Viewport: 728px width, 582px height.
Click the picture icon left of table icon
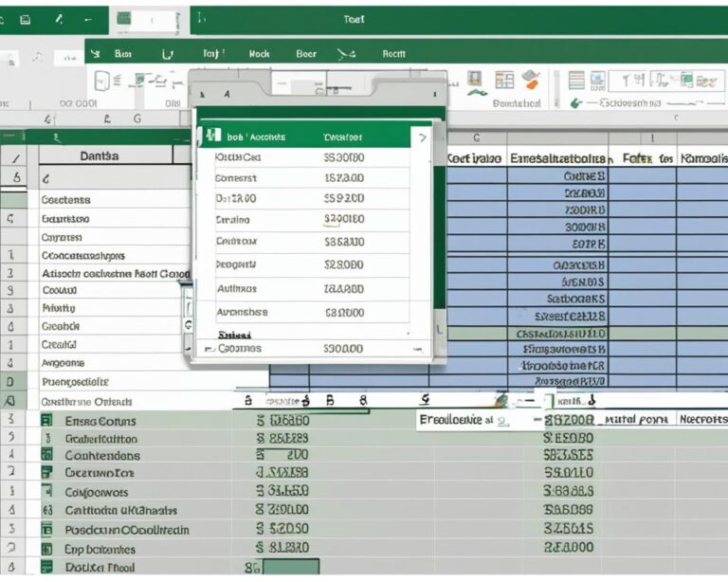pyautogui.click(x=476, y=81)
